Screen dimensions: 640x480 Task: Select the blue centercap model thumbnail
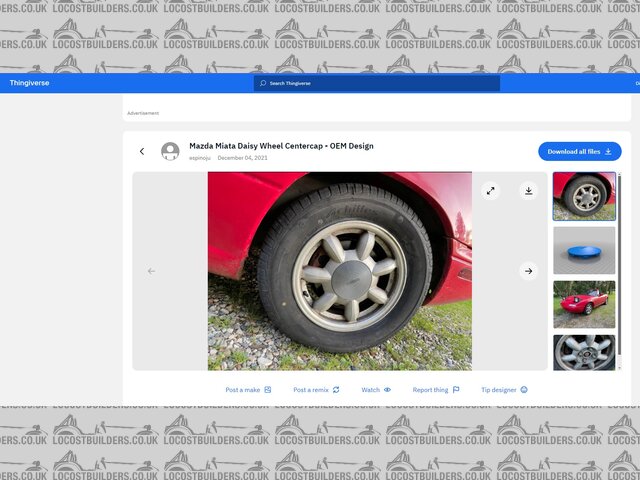[584, 250]
